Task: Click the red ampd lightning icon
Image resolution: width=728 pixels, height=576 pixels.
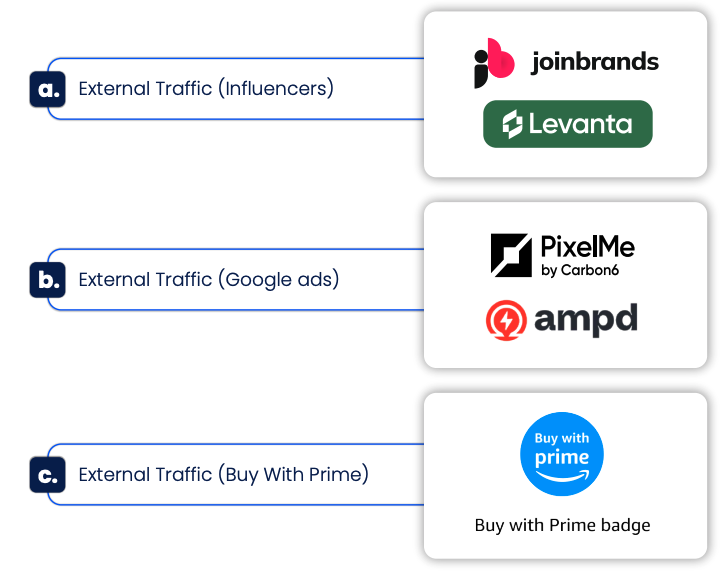Action: (x=506, y=320)
